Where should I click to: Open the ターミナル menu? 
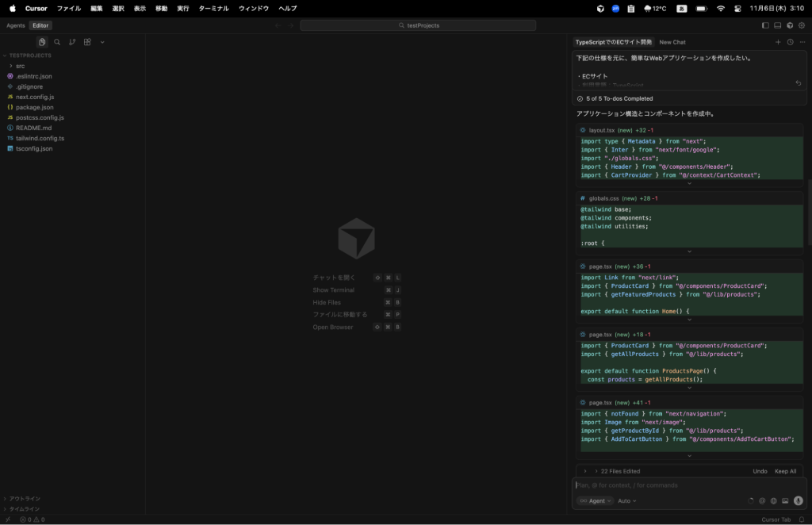(x=214, y=8)
